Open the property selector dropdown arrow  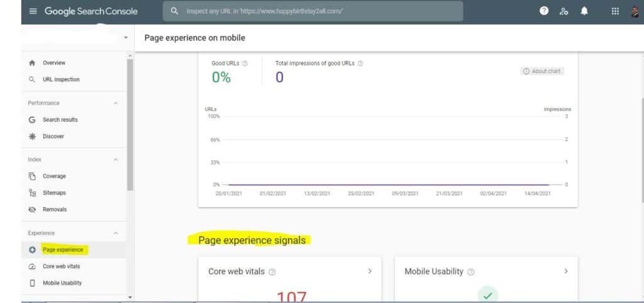click(x=126, y=37)
